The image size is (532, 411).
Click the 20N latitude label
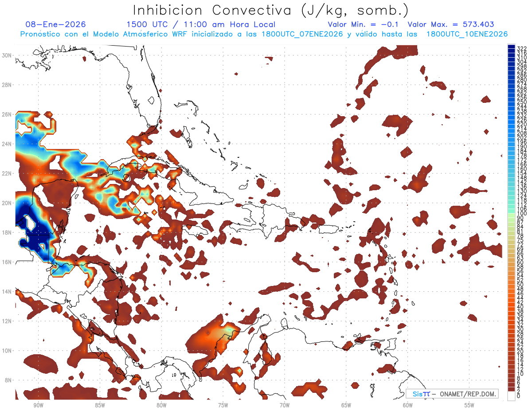coord(8,203)
